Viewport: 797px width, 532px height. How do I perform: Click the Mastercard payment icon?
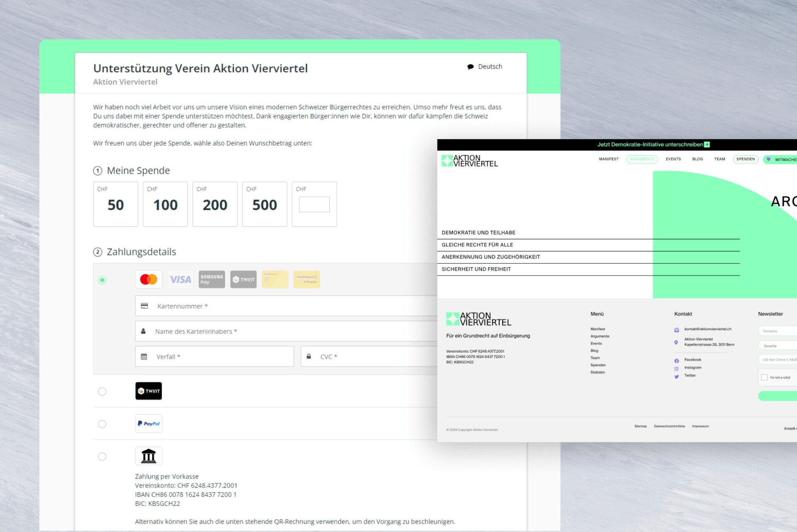[148, 279]
